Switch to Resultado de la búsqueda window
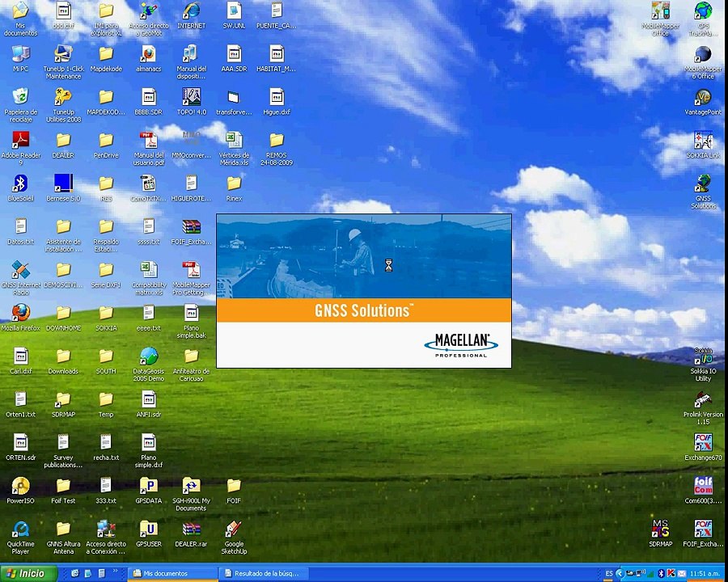Viewport: 728px width, 582px height. click(265, 574)
